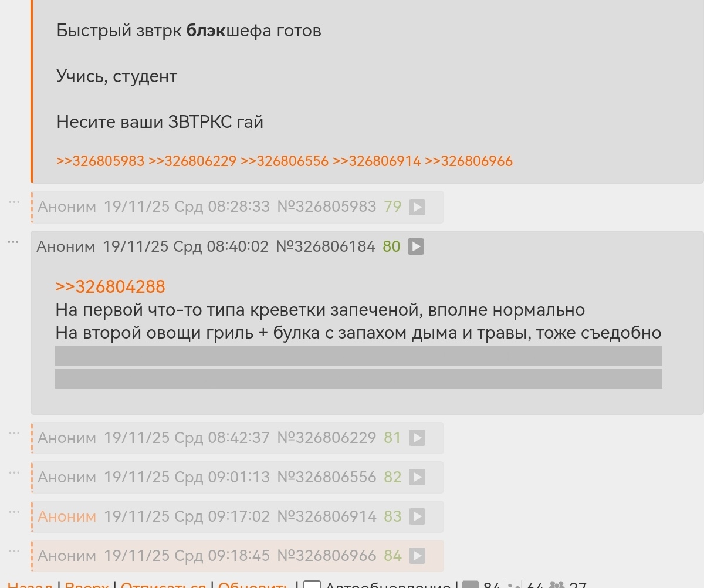Open the backlink >>326806966 in the top post
704x588 pixels.
coord(469,161)
